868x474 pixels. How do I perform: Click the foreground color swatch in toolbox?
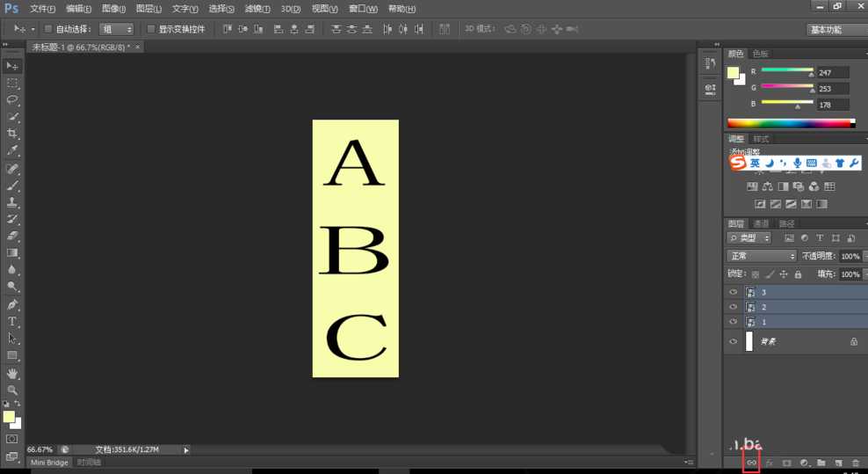pos(9,416)
